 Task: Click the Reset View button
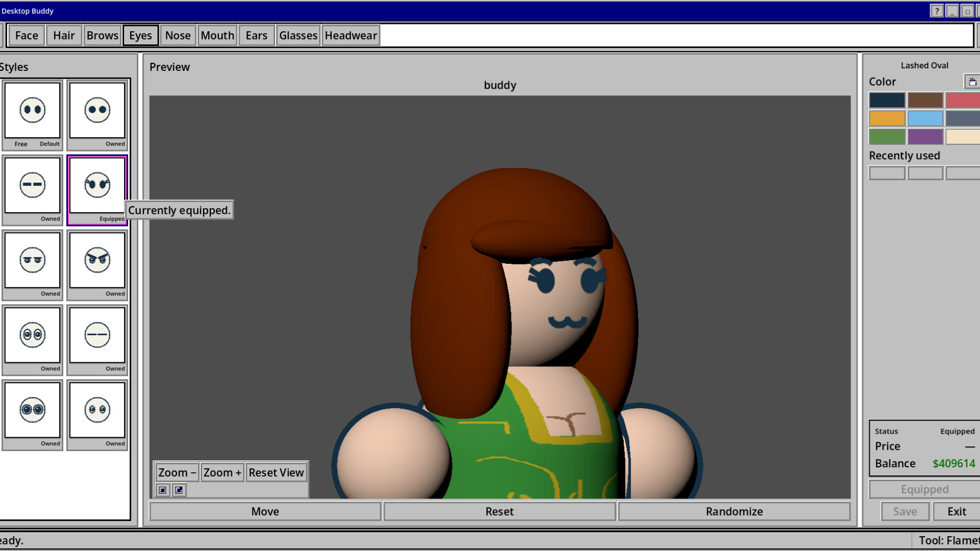pyautogui.click(x=276, y=472)
